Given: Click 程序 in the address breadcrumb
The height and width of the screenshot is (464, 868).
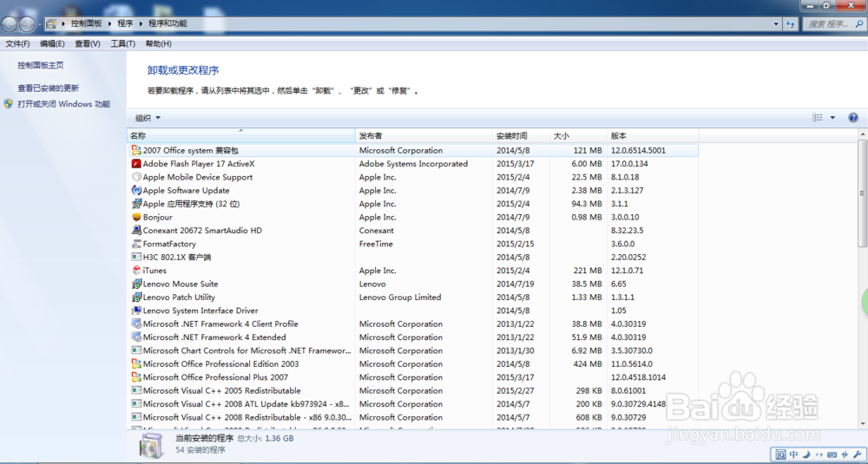Looking at the screenshot, I should (126, 23).
